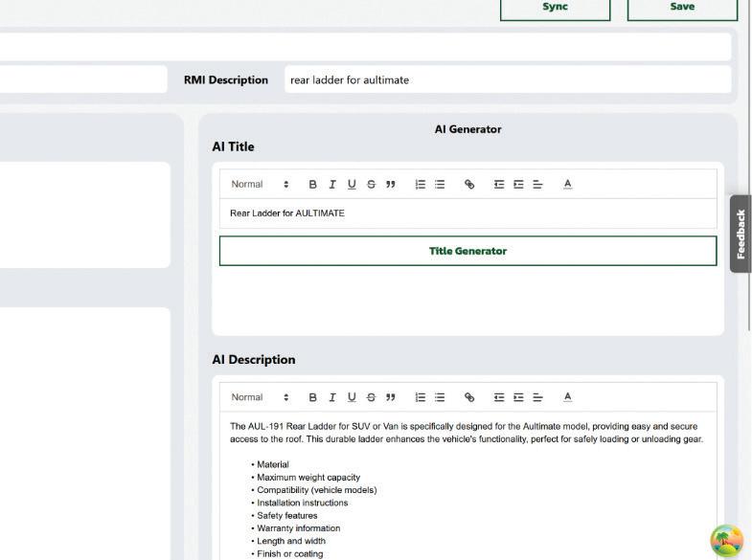The image size is (752, 560).
Task: Open text color in AI Title toolbar
Action: pyautogui.click(x=568, y=185)
